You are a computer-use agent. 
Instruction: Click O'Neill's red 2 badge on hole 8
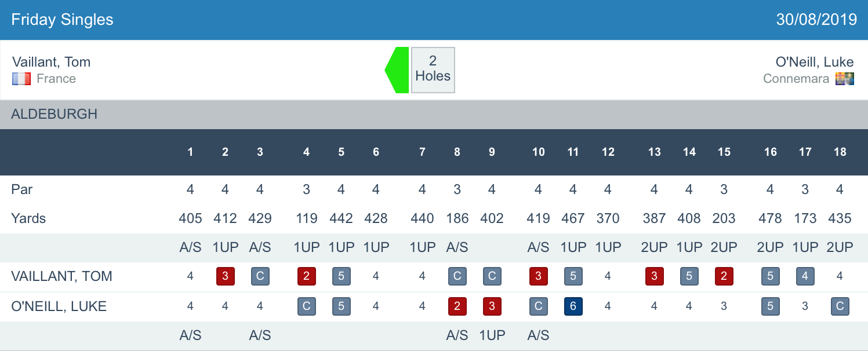coord(457,306)
